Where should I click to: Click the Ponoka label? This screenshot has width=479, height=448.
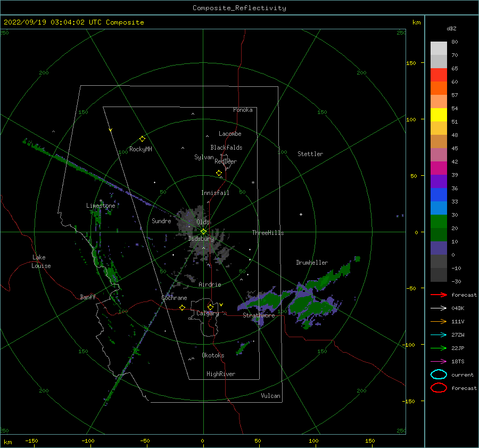click(243, 110)
